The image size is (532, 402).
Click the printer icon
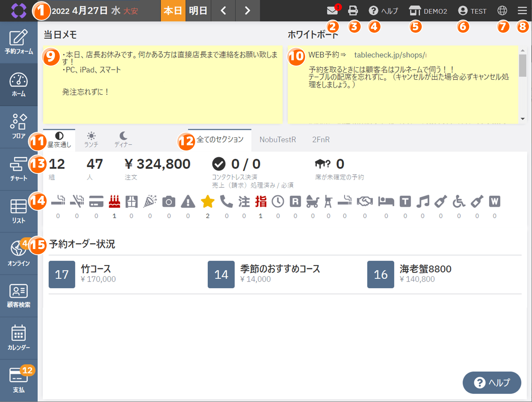tap(353, 11)
